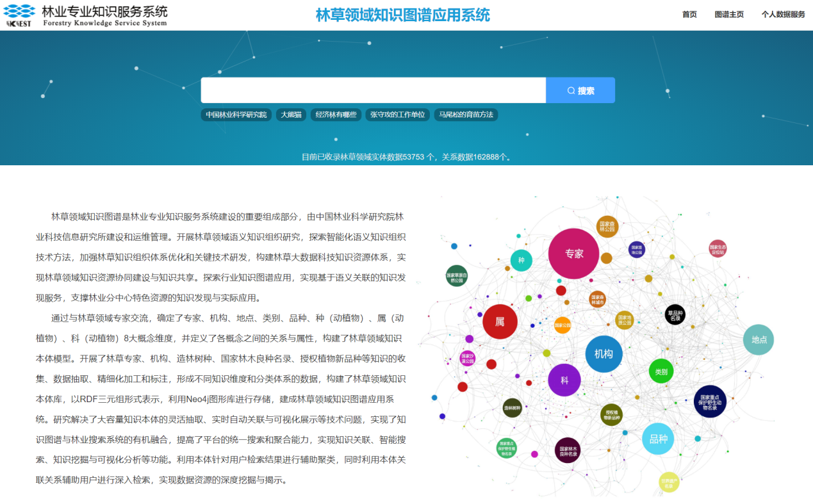This screenshot has width=813, height=504.
Task: Select the turquoise 种 node
Action: pos(521,261)
